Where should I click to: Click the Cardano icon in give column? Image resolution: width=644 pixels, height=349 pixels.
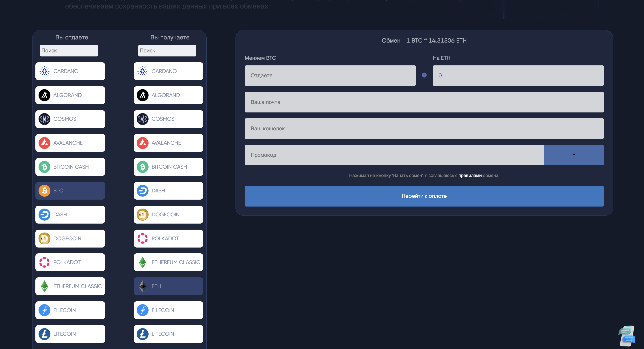(x=44, y=71)
